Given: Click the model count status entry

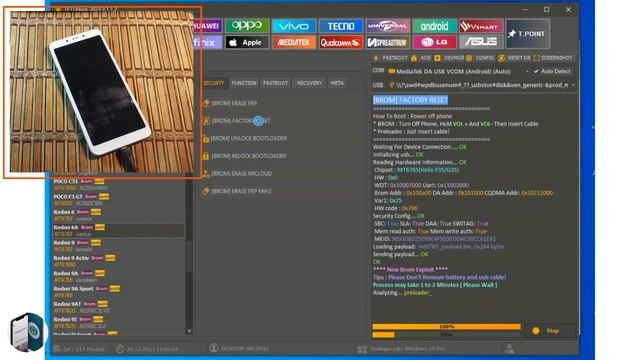Looking at the screenshot, I should (79, 349).
